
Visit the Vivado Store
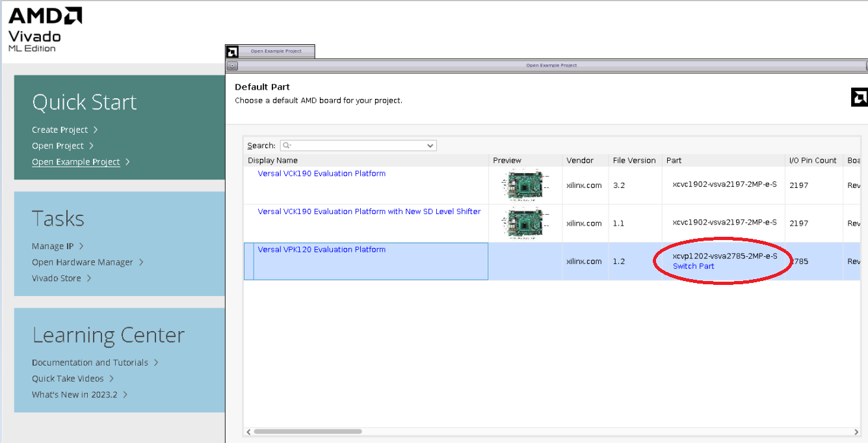pos(57,278)
